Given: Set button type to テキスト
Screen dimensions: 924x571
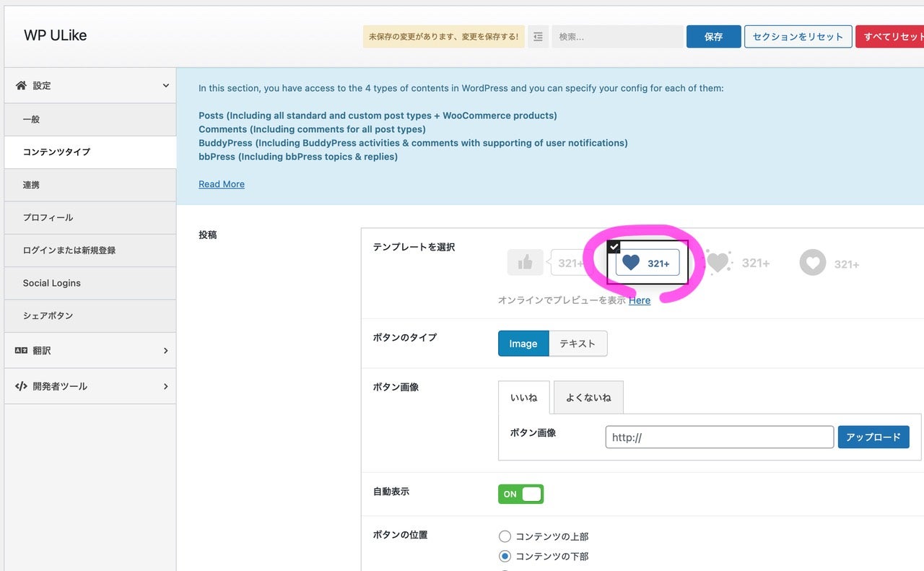Looking at the screenshot, I should (577, 344).
